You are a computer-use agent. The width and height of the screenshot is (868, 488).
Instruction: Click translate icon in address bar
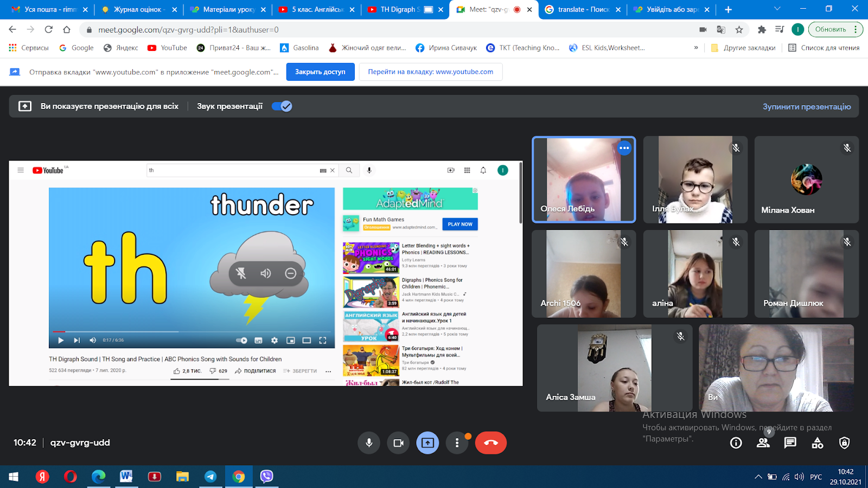point(721,29)
